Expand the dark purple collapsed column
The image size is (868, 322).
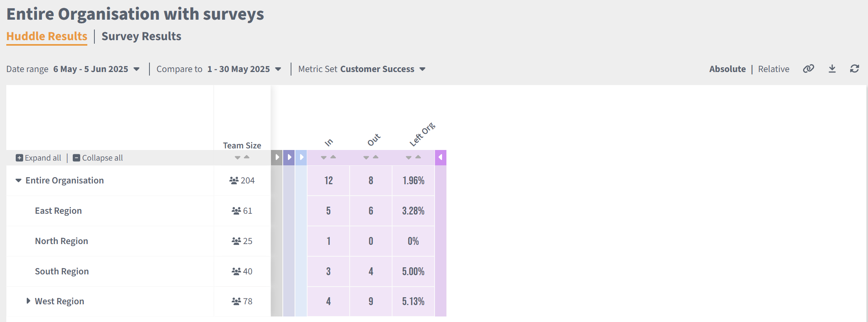[x=289, y=157]
